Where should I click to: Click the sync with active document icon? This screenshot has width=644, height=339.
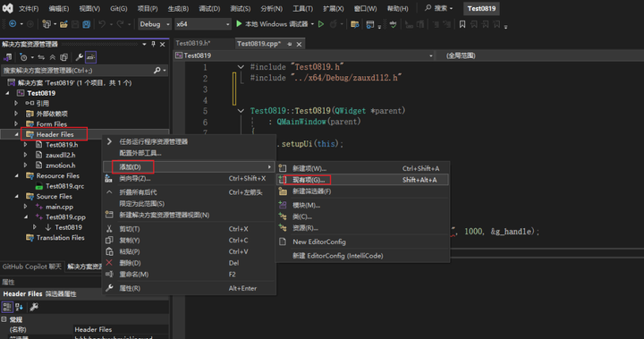41,57
